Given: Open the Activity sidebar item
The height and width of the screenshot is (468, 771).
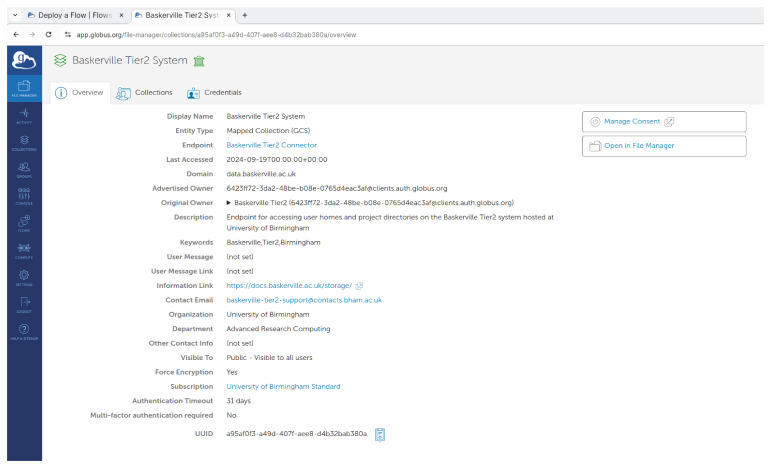Looking at the screenshot, I should (x=24, y=116).
